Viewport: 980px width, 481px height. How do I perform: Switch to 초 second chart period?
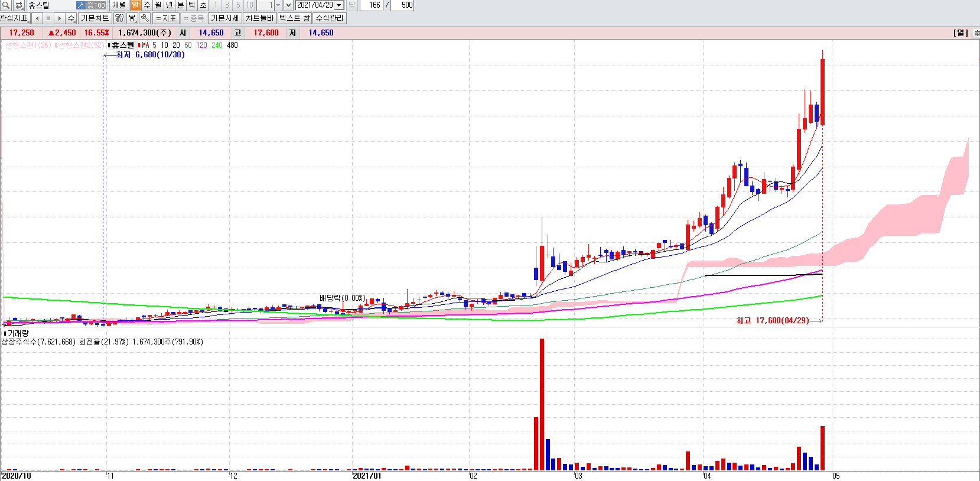point(203,5)
